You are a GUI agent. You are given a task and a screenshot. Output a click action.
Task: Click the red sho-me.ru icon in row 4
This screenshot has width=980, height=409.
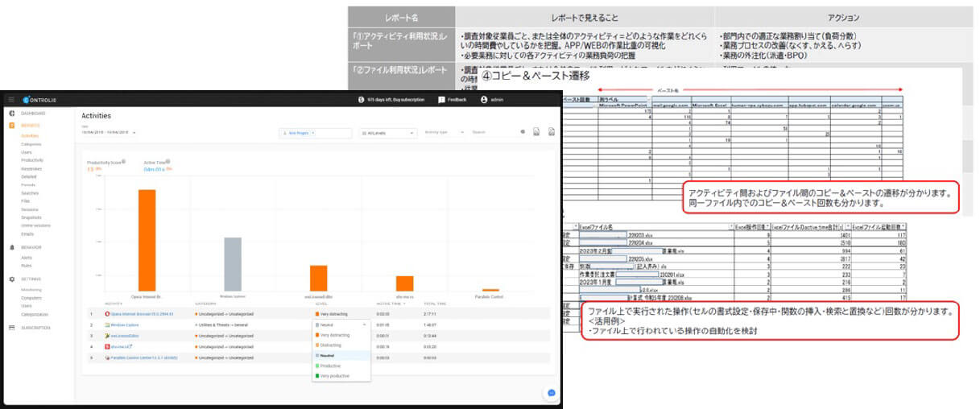click(x=106, y=347)
